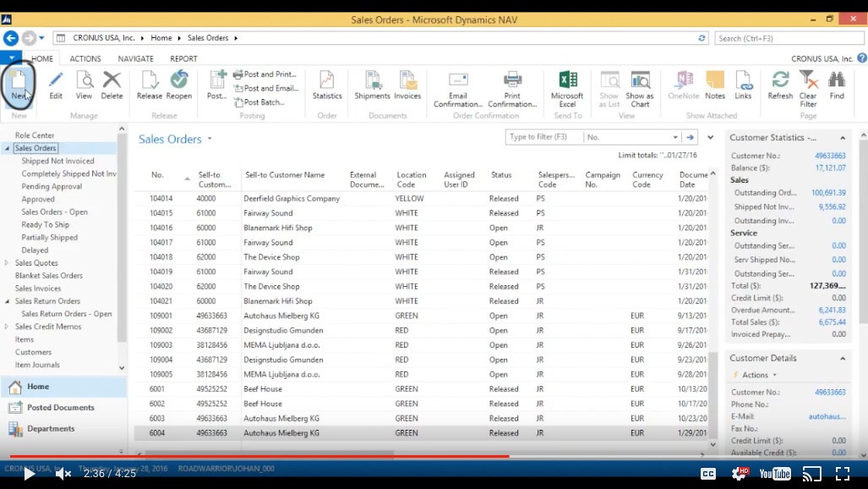Viewport: 868px width, 489px height.
Task: Select Shipped Not Invoiced in navigation
Action: pos(57,161)
